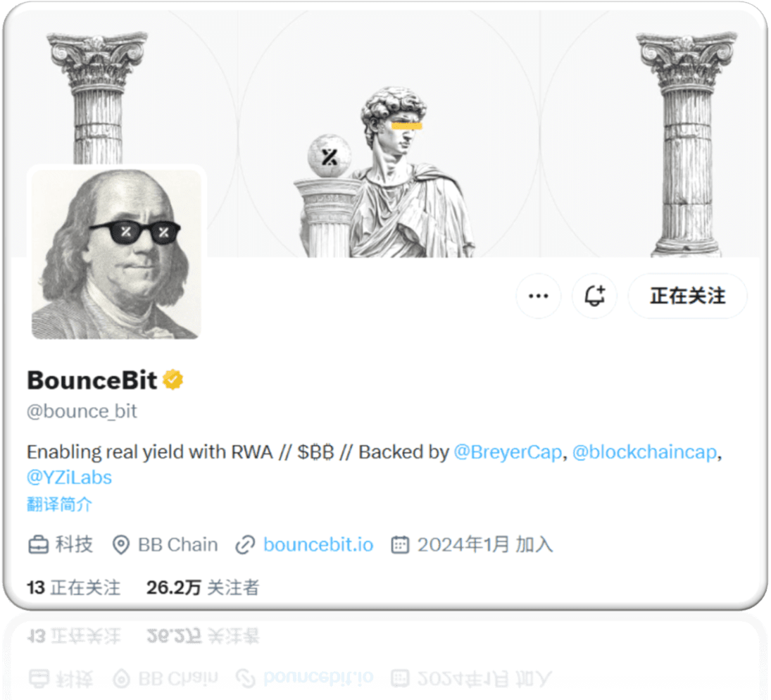
Task: Visit the @YZiLabs profile link
Action: click(69, 477)
